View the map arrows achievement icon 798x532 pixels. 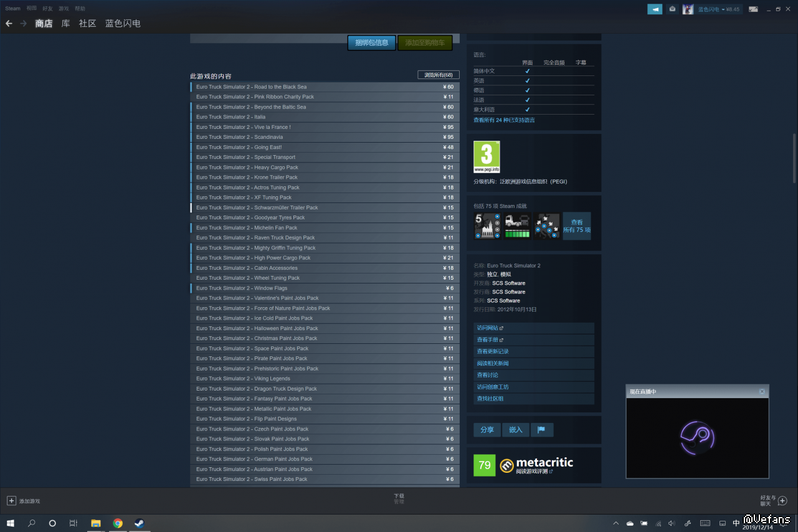[546, 226]
